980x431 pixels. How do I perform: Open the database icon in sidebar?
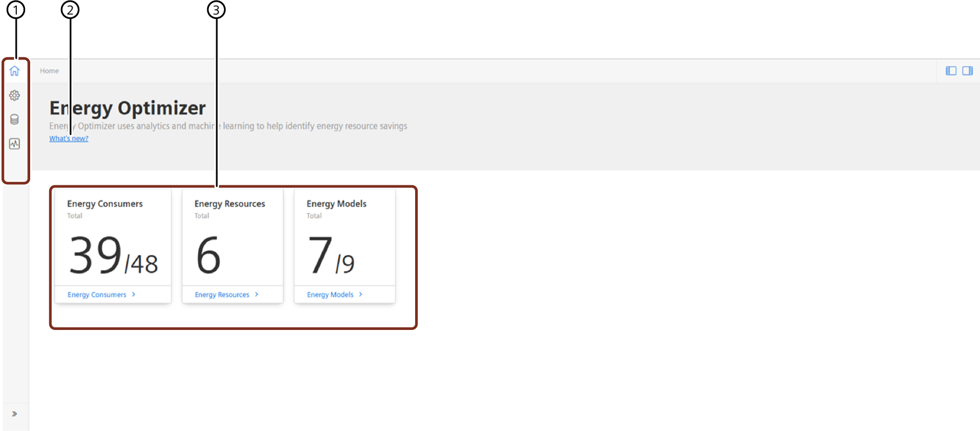15,119
